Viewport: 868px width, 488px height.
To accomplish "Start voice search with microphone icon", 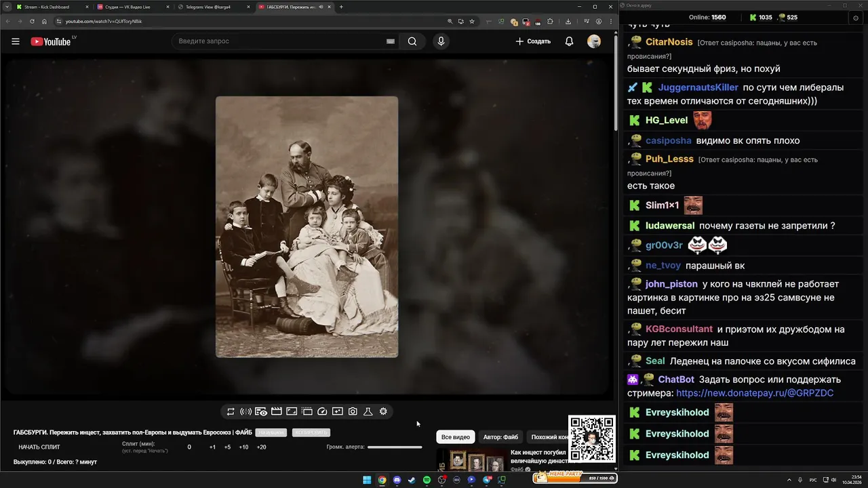I will click(x=441, y=41).
